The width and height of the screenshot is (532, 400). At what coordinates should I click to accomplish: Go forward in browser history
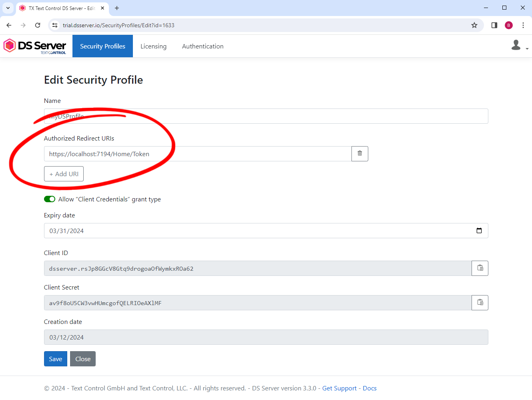pos(23,25)
